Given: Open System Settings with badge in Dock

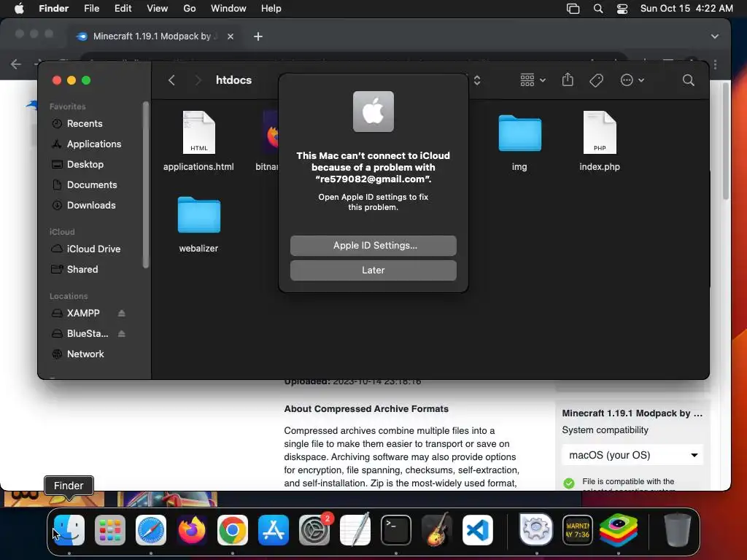Looking at the screenshot, I should (x=314, y=530).
